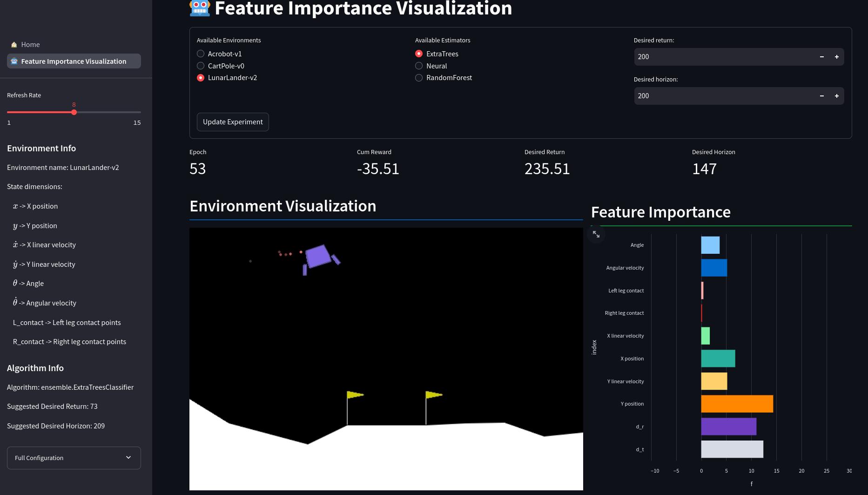Viewport: 868px width, 495px height.
Task: Click the Desired return input field
Action: [724, 57]
